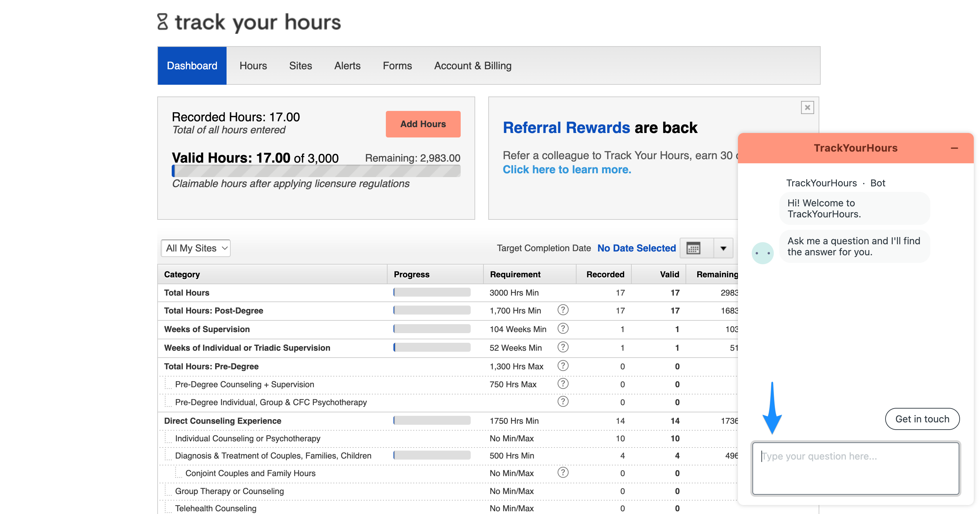Select Weeks of Supervision row label
This screenshot has height=514, width=980.
point(207,329)
